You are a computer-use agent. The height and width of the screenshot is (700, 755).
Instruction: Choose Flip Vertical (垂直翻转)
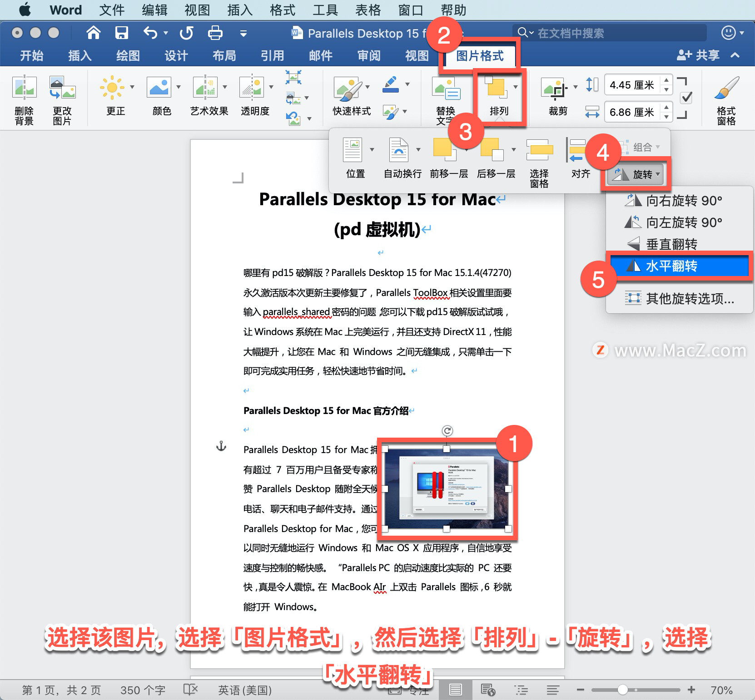coord(679,244)
